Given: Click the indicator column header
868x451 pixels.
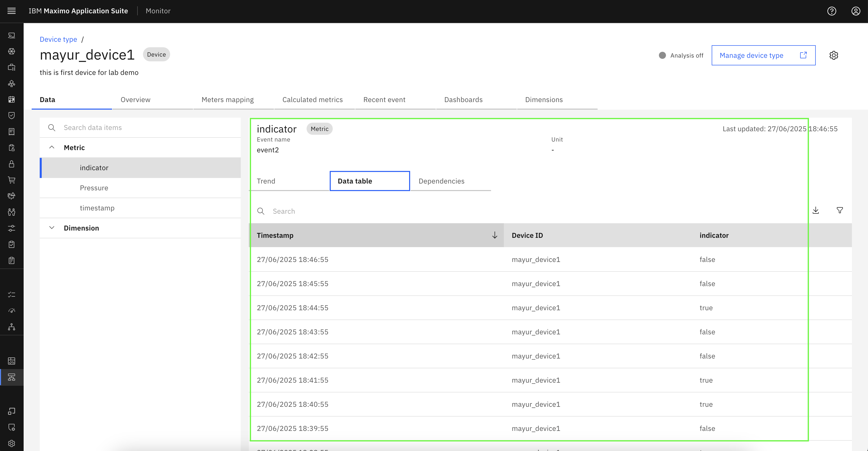Looking at the screenshot, I should 772,235.
